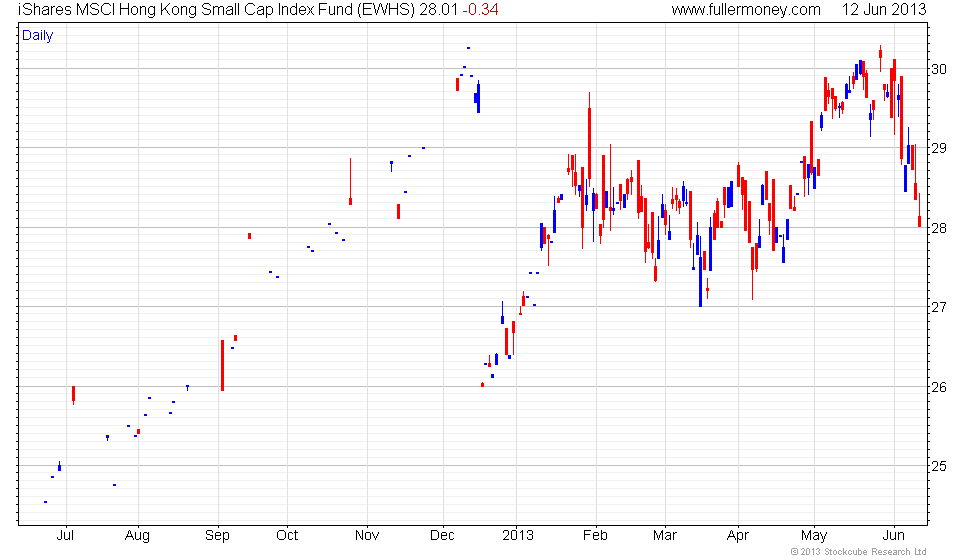The image size is (980, 560).
Task: Click the 28 price axis label
Action: pos(939,228)
